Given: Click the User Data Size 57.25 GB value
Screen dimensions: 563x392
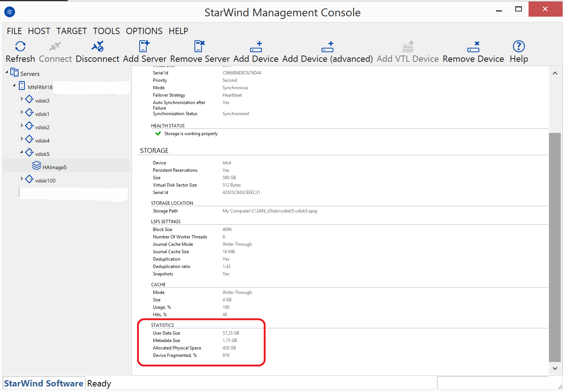Looking at the screenshot, I should (x=231, y=333).
